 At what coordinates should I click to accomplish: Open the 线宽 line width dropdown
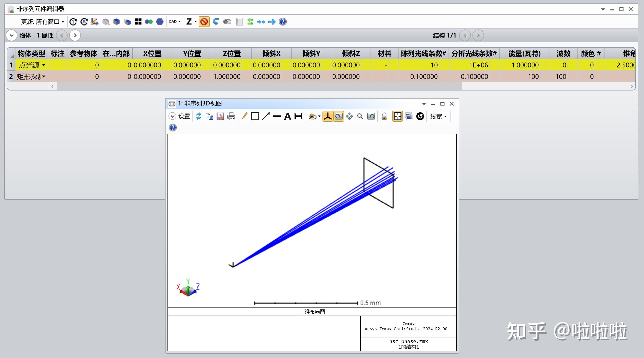tap(438, 116)
